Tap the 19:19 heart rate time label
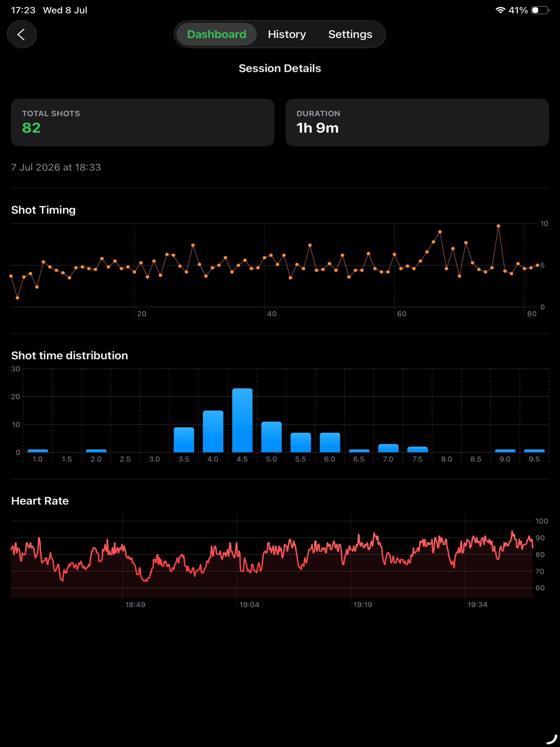The image size is (560, 747). [x=363, y=605]
